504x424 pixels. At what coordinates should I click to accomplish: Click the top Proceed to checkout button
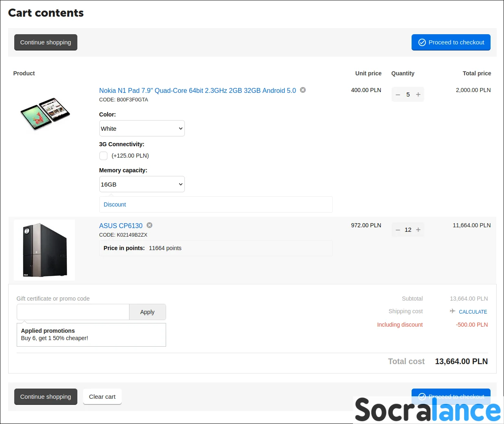tap(451, 42)
